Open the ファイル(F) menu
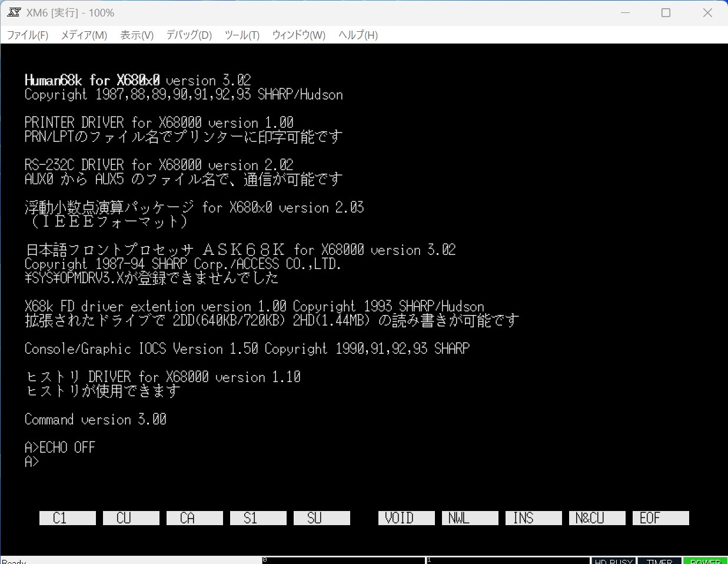The width and height of the screenshot is (728, 564). (x=28, y=35)
